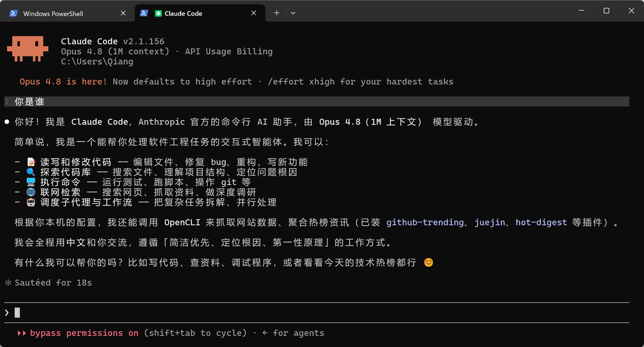Click the command prompt input line
Image resolution: width=644 pixels, height=347 pixels.
[x=317, y=312]
